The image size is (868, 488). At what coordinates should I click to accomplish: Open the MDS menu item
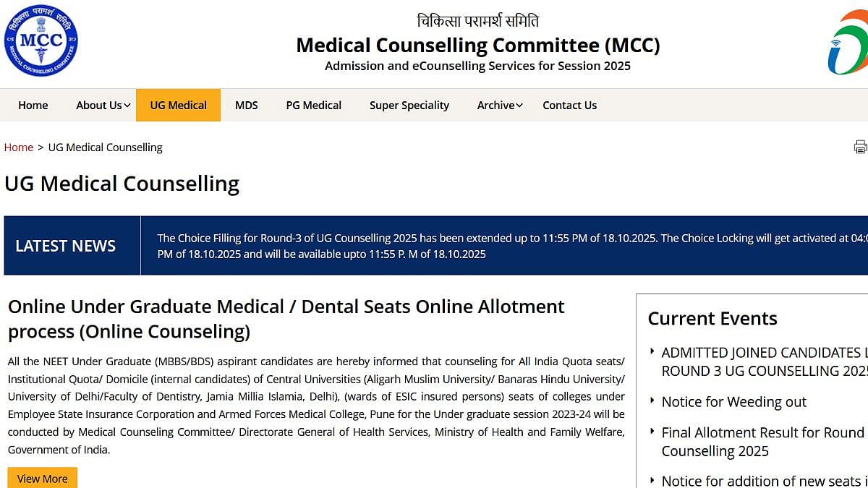[246, 106]
